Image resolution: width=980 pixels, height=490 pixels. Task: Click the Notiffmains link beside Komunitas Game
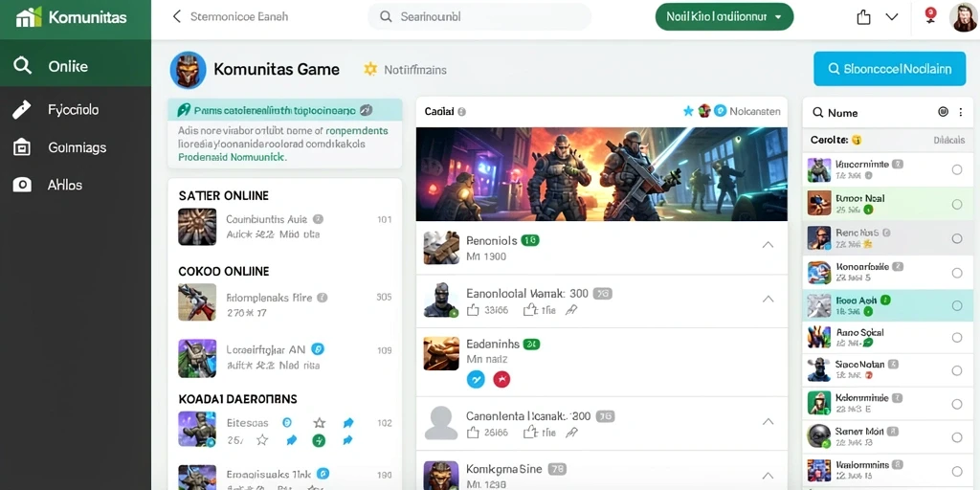click(x=415, y=70)
